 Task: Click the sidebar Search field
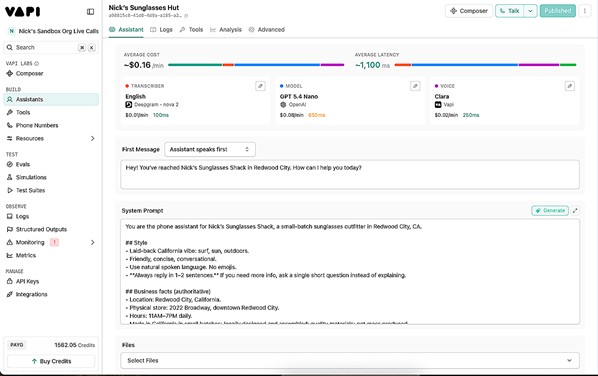(x=51, y=47)
